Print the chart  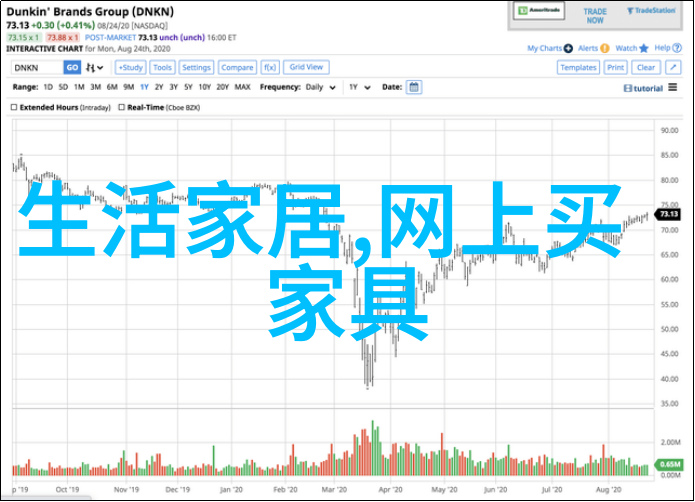[x=615, y=67]
